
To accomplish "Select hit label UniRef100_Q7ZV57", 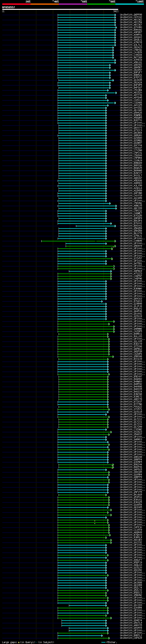I will 131,258.
